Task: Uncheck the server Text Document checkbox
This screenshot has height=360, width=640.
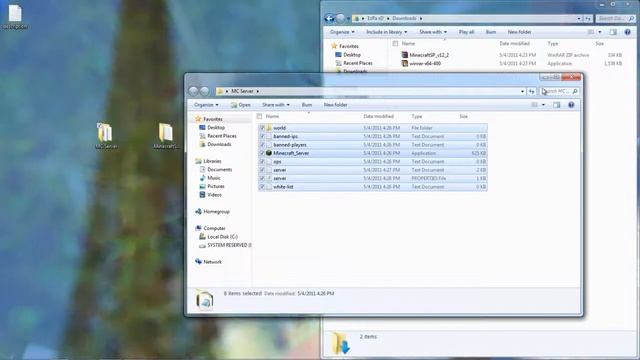Action: tap(262, 170)
